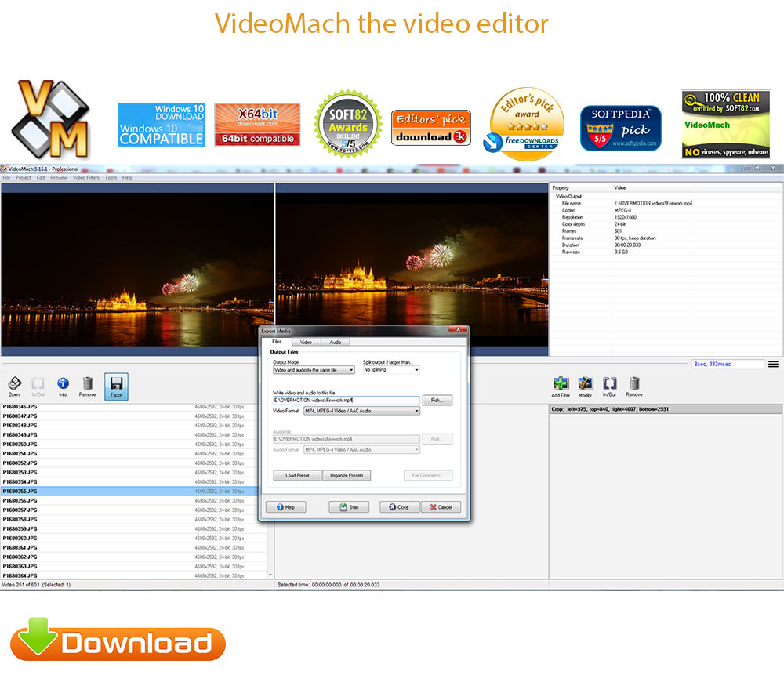Click the Codec value MPEG-4
Image resolution: width=784 pixels, height=675 pixels.
point(622,211)
